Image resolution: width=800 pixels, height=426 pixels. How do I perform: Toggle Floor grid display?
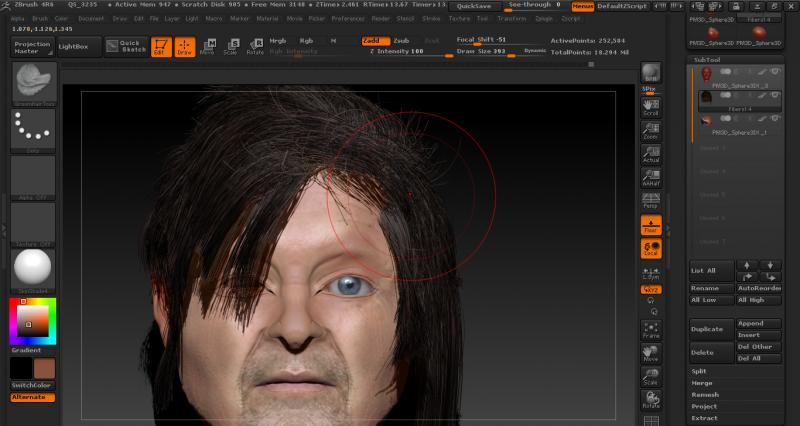(x=651, y=225)
